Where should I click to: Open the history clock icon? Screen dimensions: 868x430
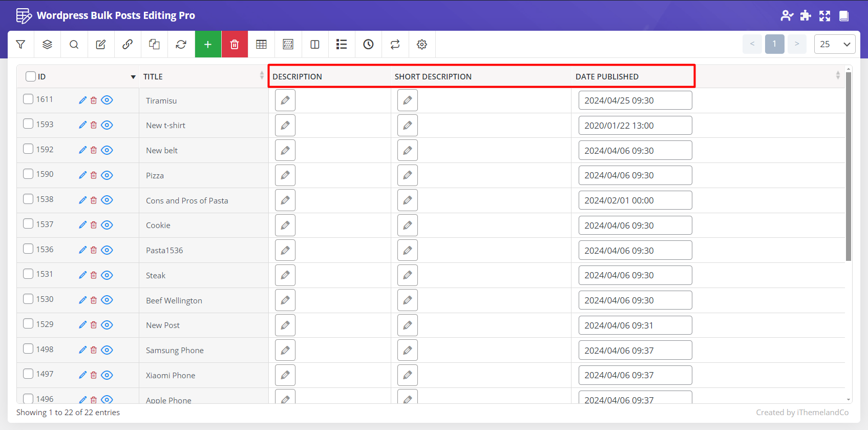(368, 45)
